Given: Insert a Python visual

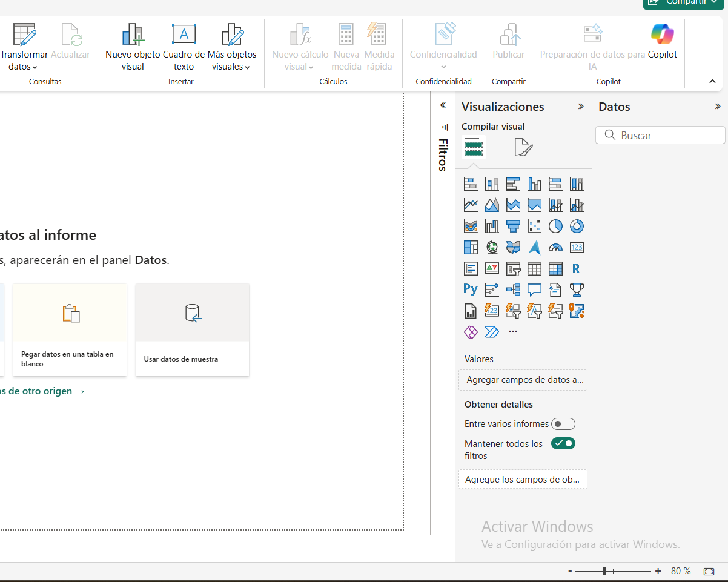Looking at the screenshot, I should point(471,289).
